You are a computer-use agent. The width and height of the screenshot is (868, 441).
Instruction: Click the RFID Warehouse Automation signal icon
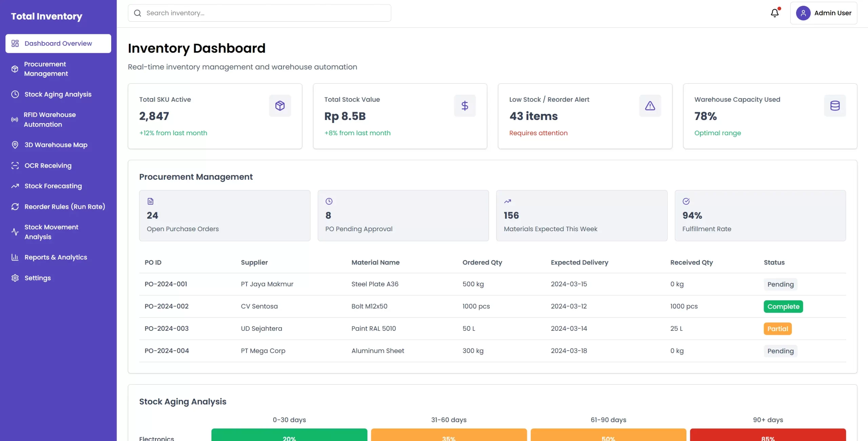15,120
